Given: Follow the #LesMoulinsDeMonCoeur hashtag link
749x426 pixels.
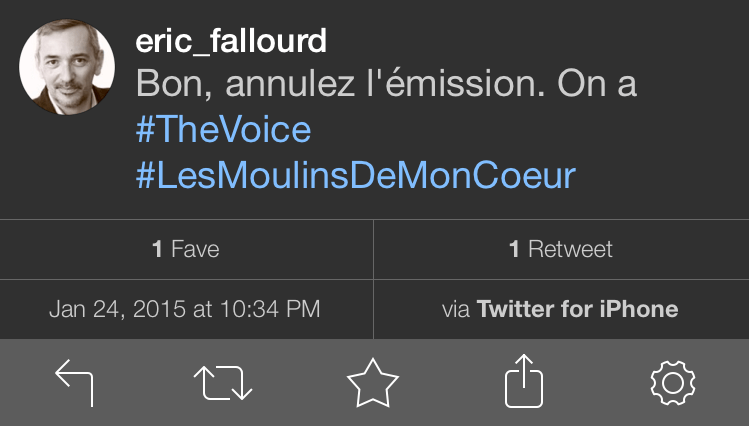Looking at the screenshot, I should [x=355, y=176].
